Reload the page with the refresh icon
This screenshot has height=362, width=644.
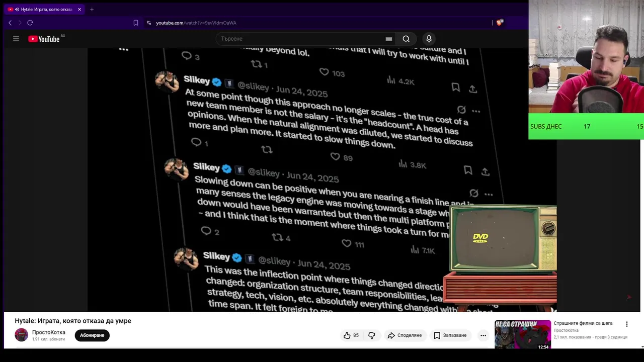(x=30, y=23)
